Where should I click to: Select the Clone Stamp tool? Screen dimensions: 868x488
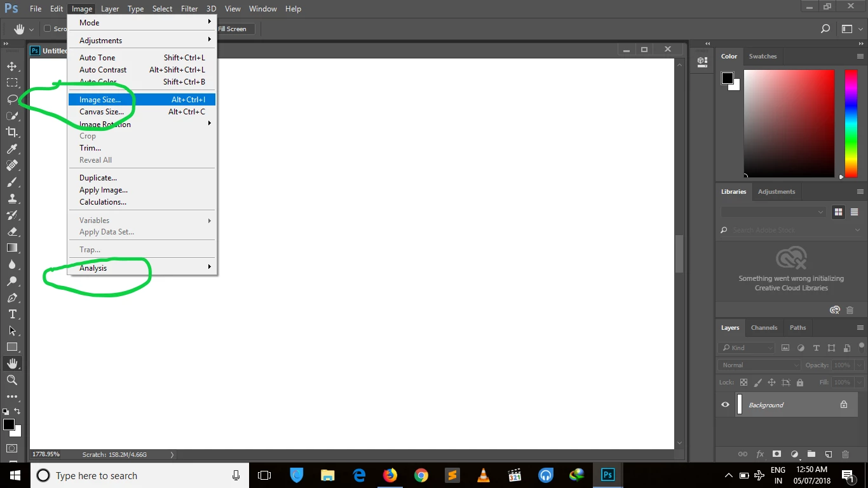pyautogui.click(x=12, y=198)
